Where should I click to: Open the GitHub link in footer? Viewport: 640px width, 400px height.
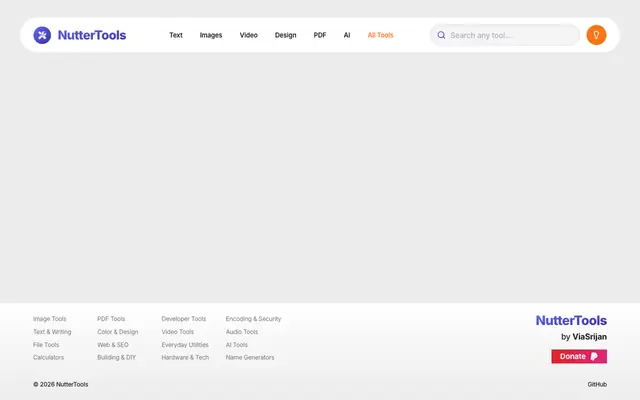point(597,384)
